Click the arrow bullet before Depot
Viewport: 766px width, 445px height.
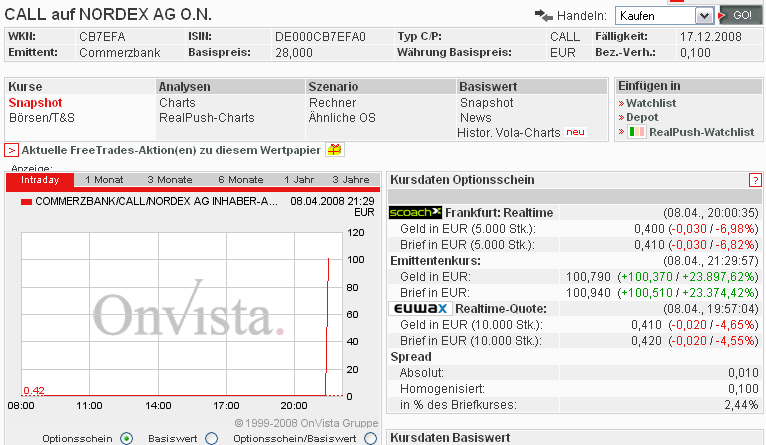point(621,118)
